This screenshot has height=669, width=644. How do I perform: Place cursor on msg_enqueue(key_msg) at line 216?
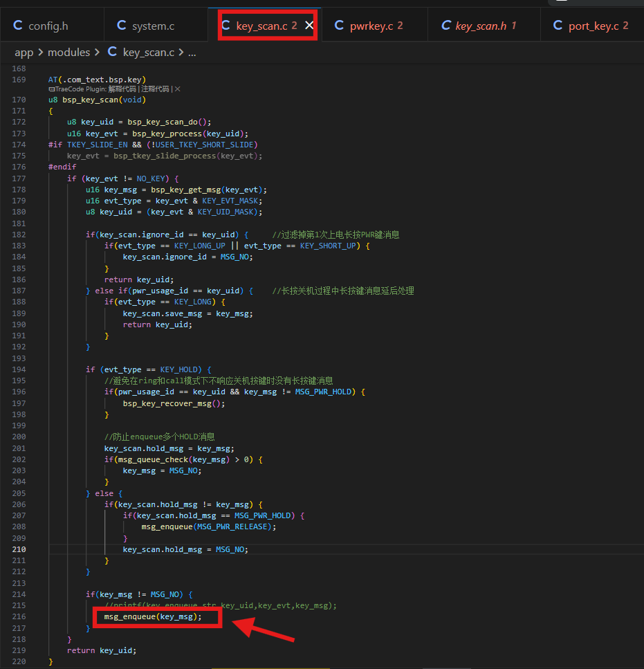pyautogui.click(x=153, y=616)
